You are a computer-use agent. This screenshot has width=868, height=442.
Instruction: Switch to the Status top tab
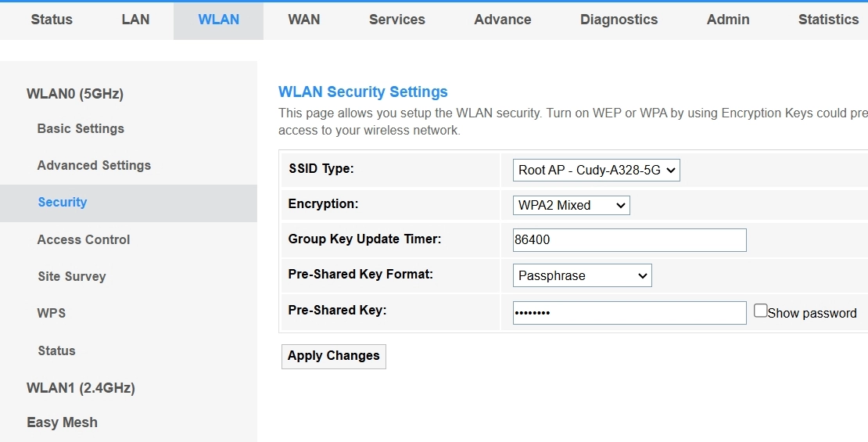pos(52,20)
